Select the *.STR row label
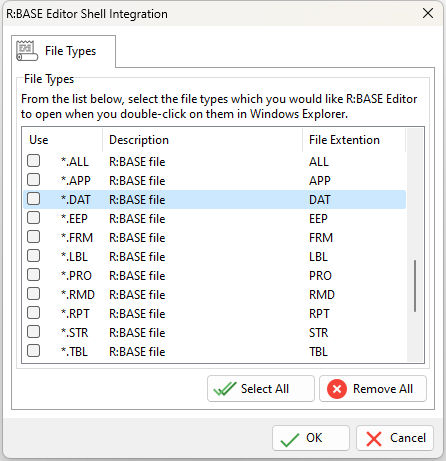 point(75,333)
